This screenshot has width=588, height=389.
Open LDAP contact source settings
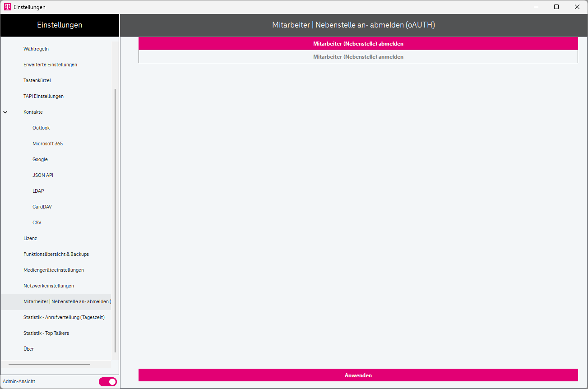point(38,191)
